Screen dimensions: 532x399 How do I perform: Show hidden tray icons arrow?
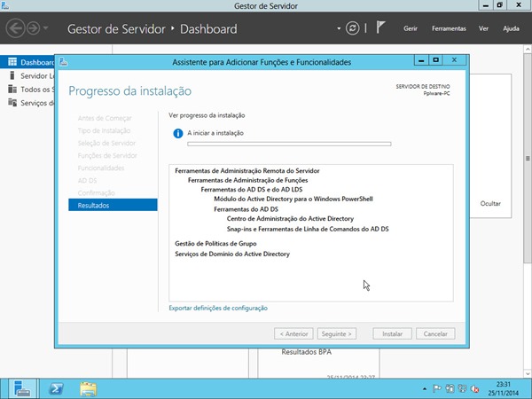425,389
